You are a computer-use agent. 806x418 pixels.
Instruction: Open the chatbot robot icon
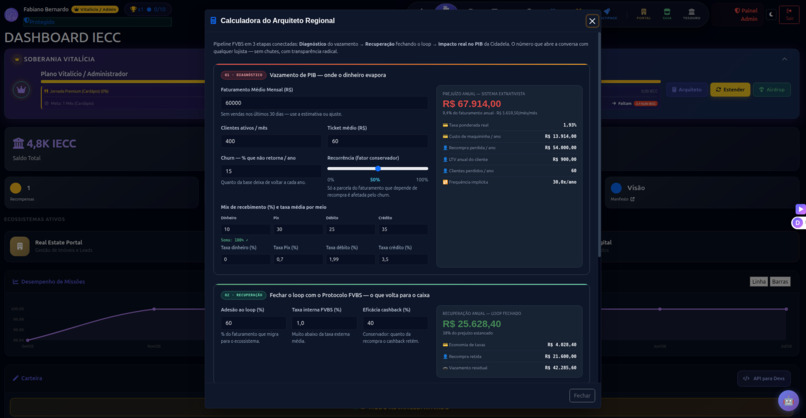pos(788,401)
